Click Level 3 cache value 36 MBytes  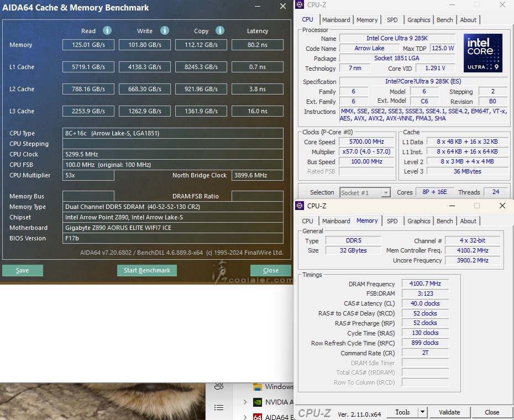pyautogui.click(x=467, y=171)
